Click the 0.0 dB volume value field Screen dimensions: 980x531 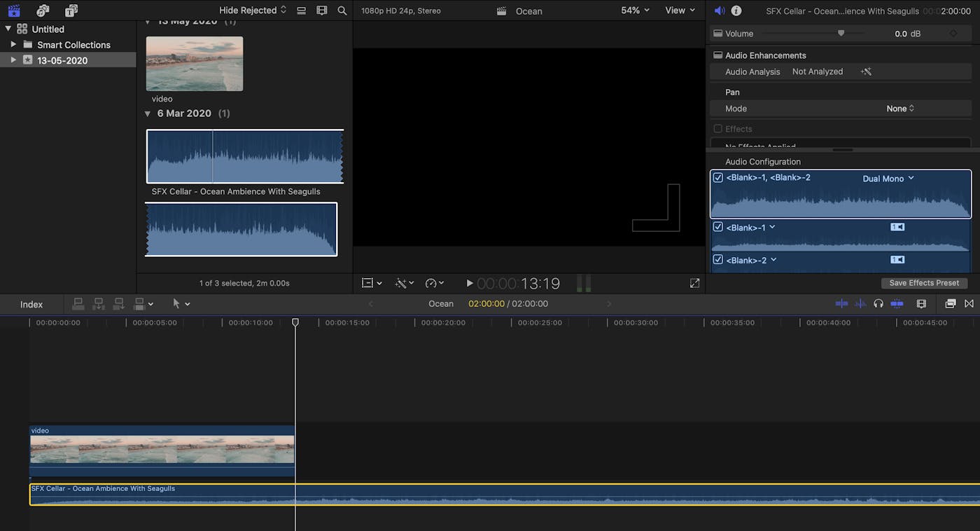908,34
